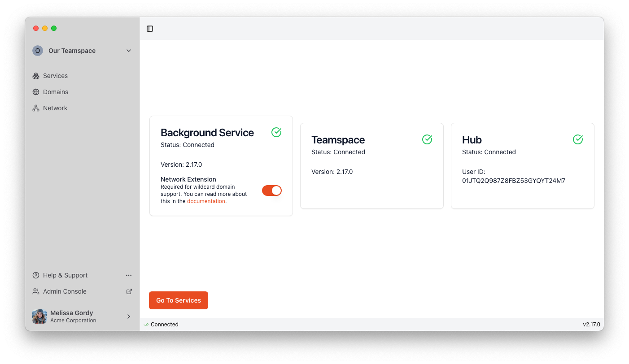Screen dimensions: 629x364
Task: Open the Services section from the sidebar
Action: 55,75
